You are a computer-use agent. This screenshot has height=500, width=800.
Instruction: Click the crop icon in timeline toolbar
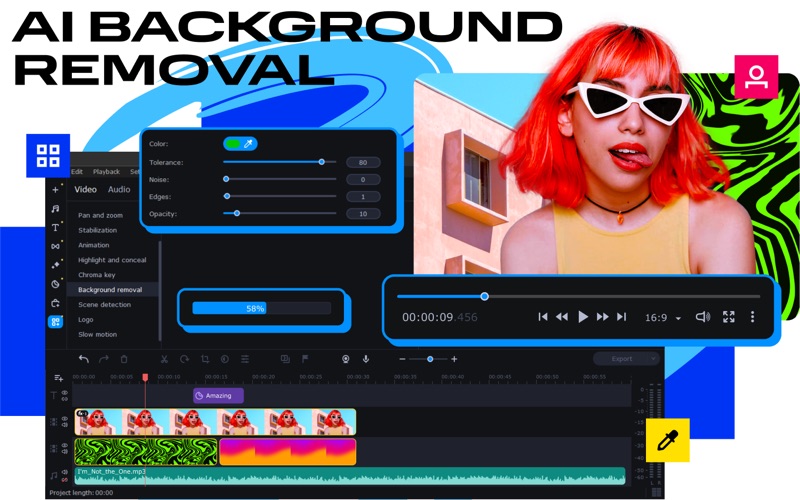204,359
